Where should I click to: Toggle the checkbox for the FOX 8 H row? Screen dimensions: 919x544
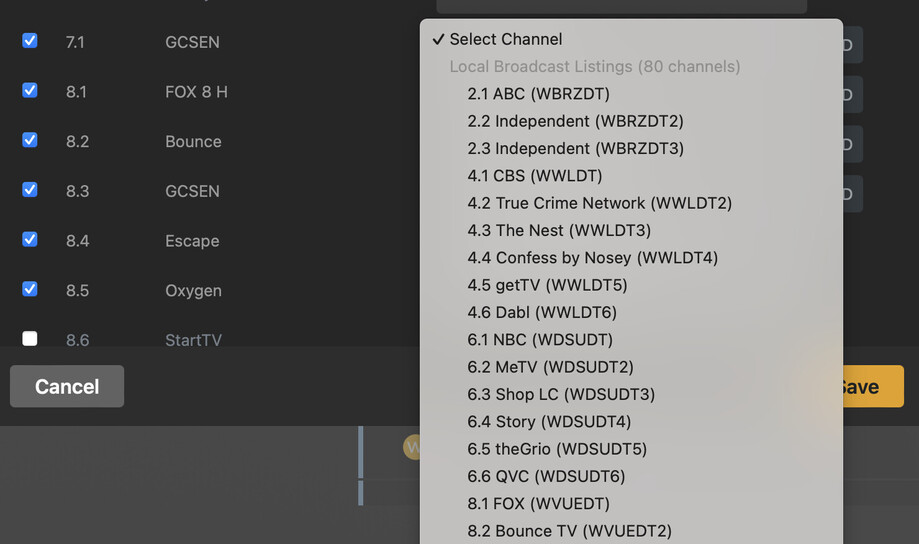point(30,91)
